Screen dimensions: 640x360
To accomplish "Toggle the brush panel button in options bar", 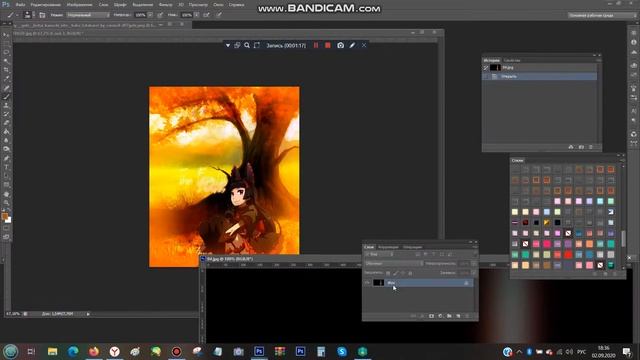I will 42,15.
